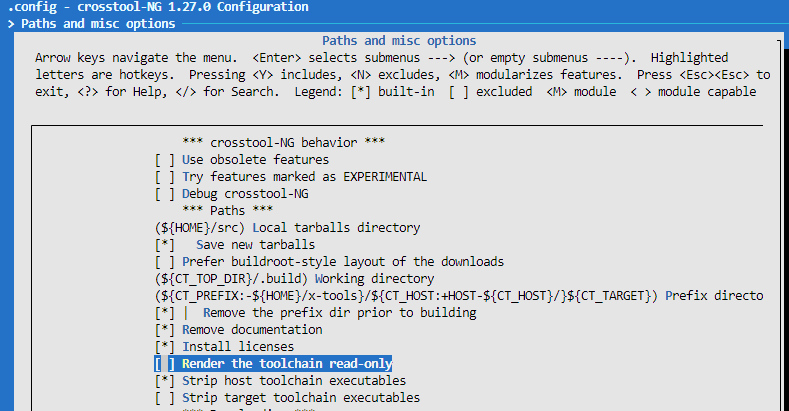Click the '<M> module' legend text
The height and width of the screenshot is (411, 789).
(x=581, y=92)
